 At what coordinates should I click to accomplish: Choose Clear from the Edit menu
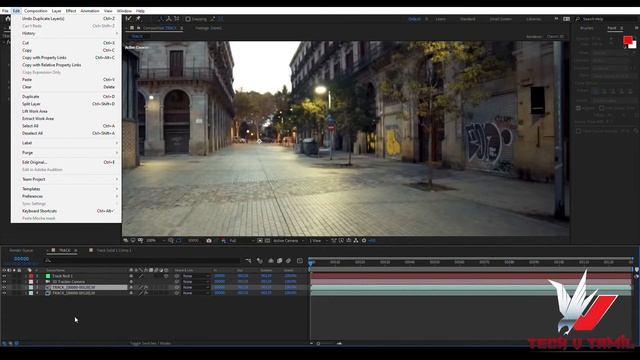[66, 87]
